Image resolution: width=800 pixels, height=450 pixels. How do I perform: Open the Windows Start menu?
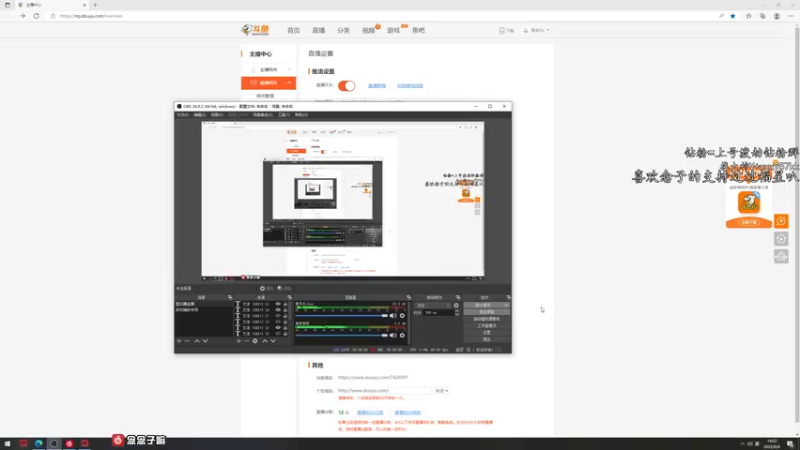coord(7,443)
